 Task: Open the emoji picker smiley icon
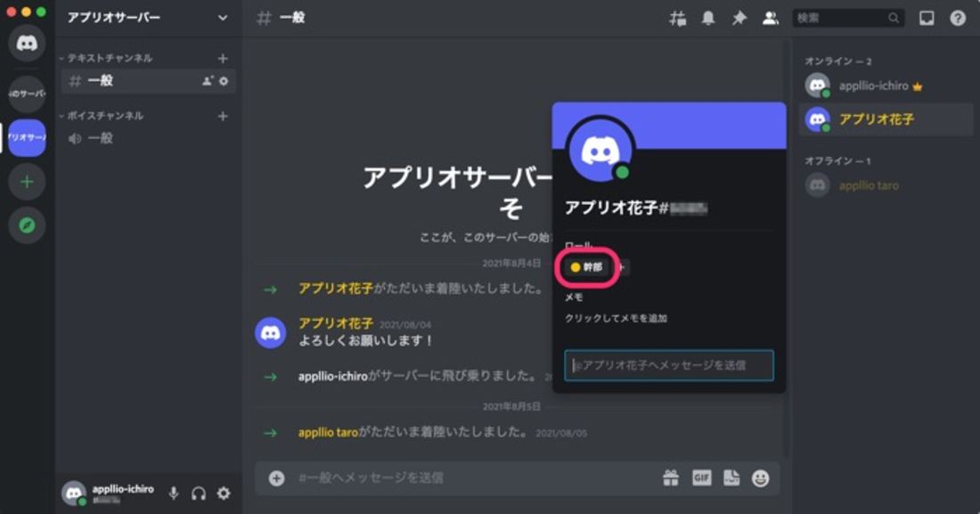[x=760, y=478]
